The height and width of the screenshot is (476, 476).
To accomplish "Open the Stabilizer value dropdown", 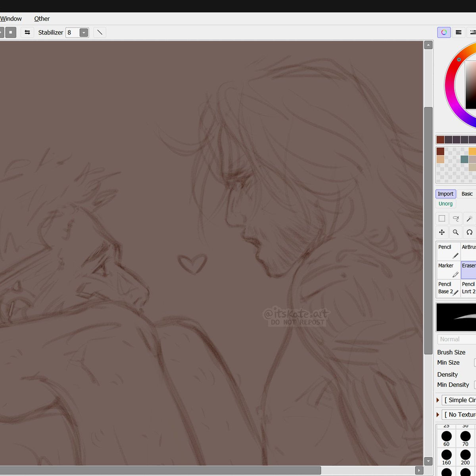I will tap(84, 33).
